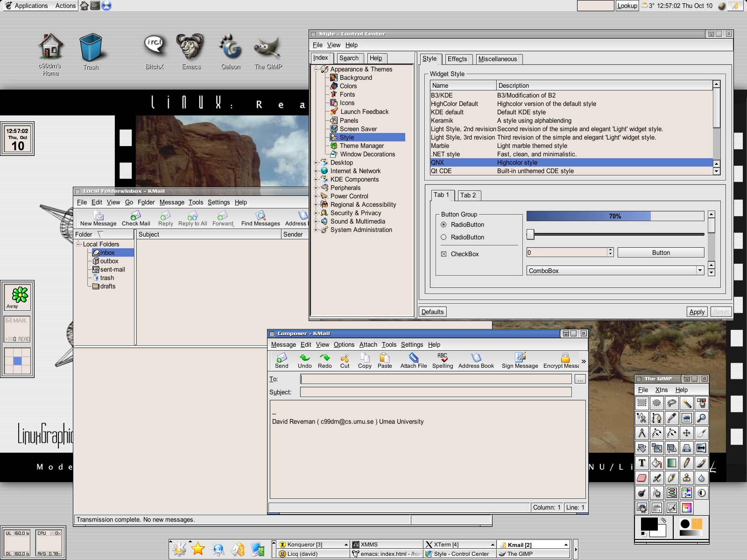Expand the Sound & Multimedia category
The width and height of the screenshot is (747, 560).
pyautogui.click(x=317, y=221)
